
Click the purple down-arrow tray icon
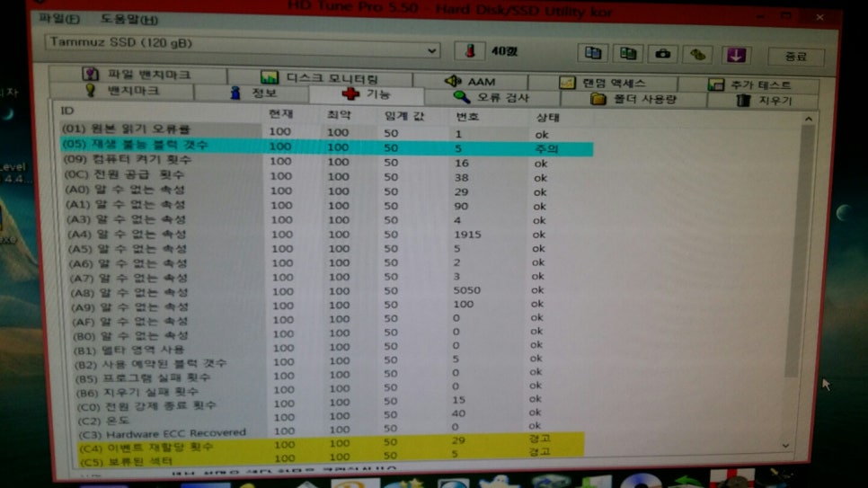736,55
